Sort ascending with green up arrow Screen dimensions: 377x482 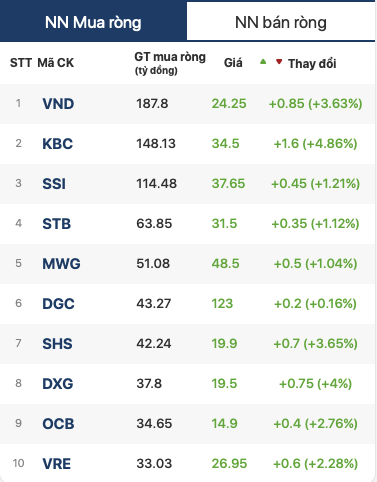[x=263, y=61]
